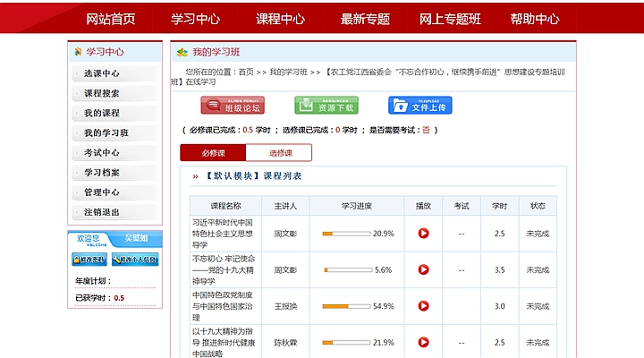Select the 必修课 tab
The height and width of the screenshot is (358, 644).
coord(213,153)
